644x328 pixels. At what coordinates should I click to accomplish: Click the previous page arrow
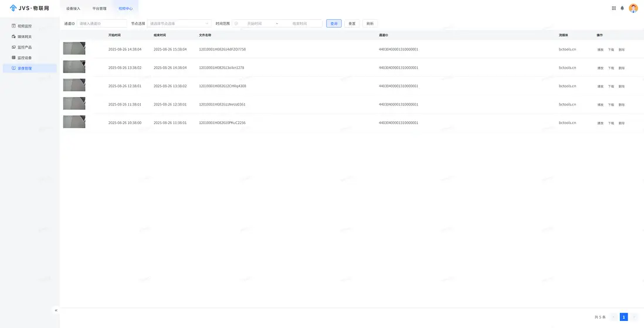(614, 317)
